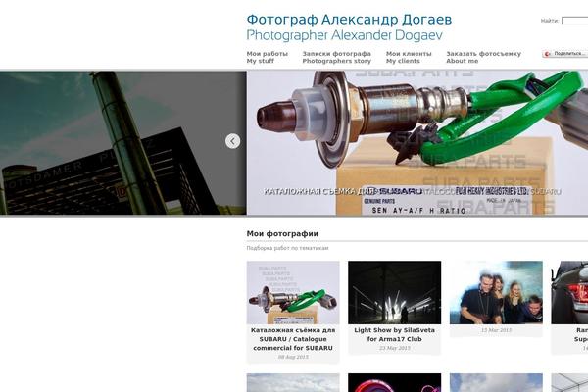Click the "Photographer Alexander Dogaev" subtitle

(x=344, y=35)
